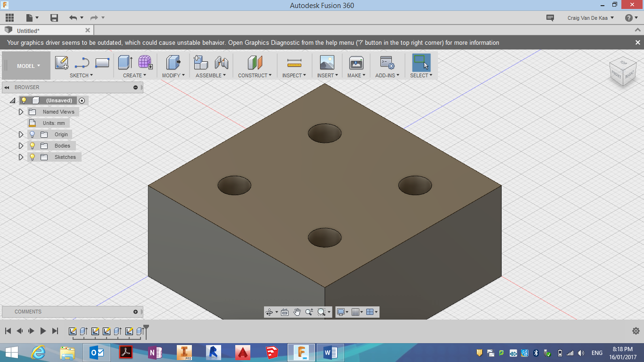Expand the COMMENTS panel with plus button
The height and width of the screenshot is (362, 644).
pos(136,312)
